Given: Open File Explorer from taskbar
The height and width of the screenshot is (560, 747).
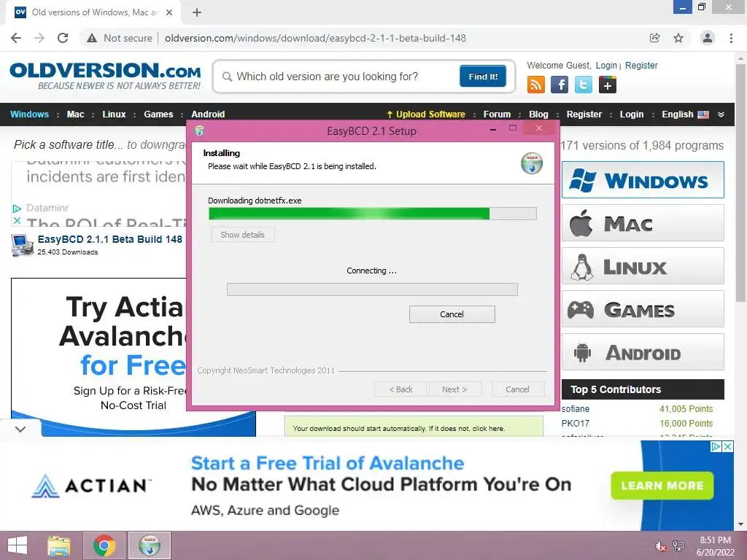Looking at the screenshot, I should pyautogui.click(x=58, y=545).
